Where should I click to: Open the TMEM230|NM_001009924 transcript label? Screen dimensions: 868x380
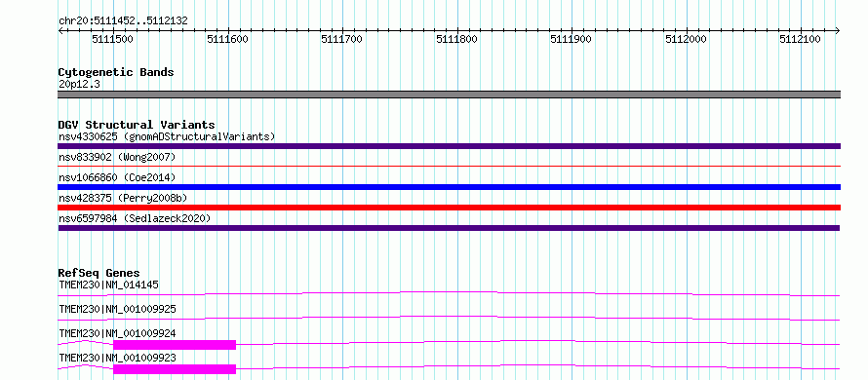pos(117,333)
